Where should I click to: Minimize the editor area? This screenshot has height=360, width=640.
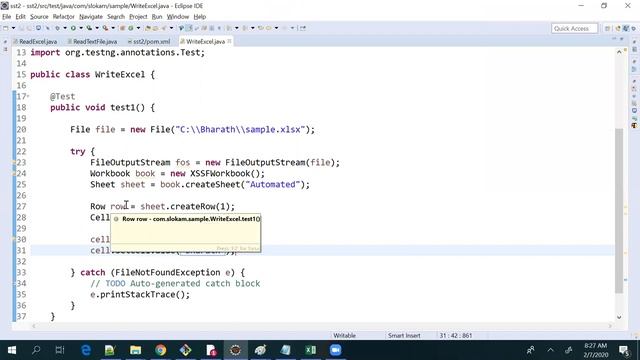point(613,39)
